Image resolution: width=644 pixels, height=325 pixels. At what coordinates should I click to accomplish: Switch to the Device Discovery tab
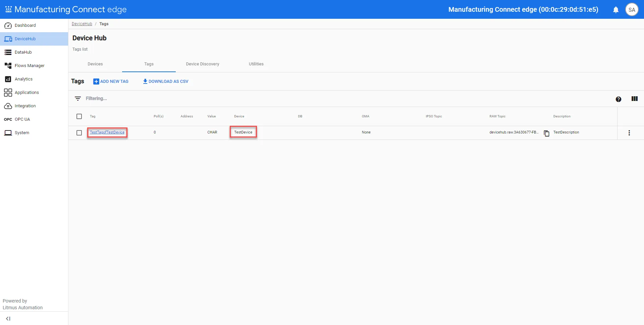coord(203,64)
